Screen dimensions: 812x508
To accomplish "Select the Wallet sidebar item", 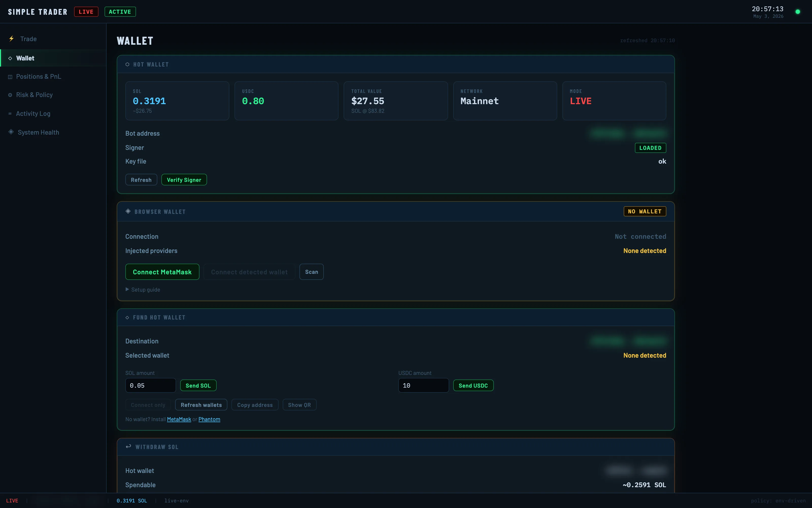I will tap(53, 58).
